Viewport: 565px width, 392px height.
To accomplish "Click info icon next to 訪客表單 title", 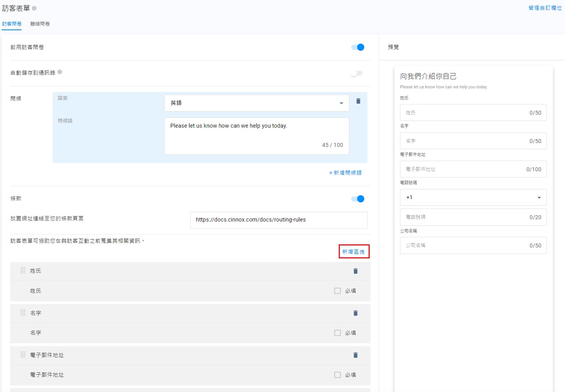I will pos(34,8).
